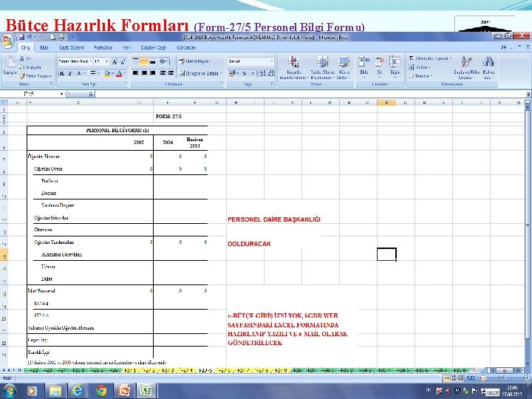Open the Temizle clear dropdown
The image size is (532, 399).
(x=420, y=76)
